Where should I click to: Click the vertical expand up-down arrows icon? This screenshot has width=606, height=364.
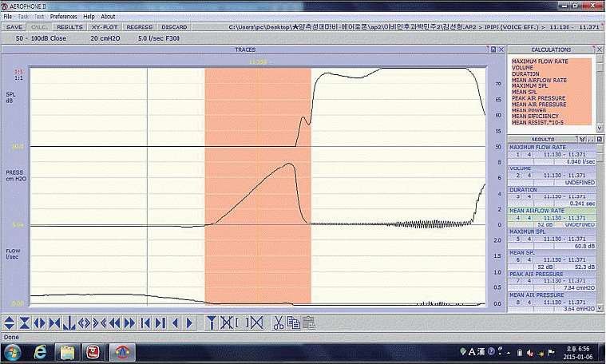tap(9, 322)
